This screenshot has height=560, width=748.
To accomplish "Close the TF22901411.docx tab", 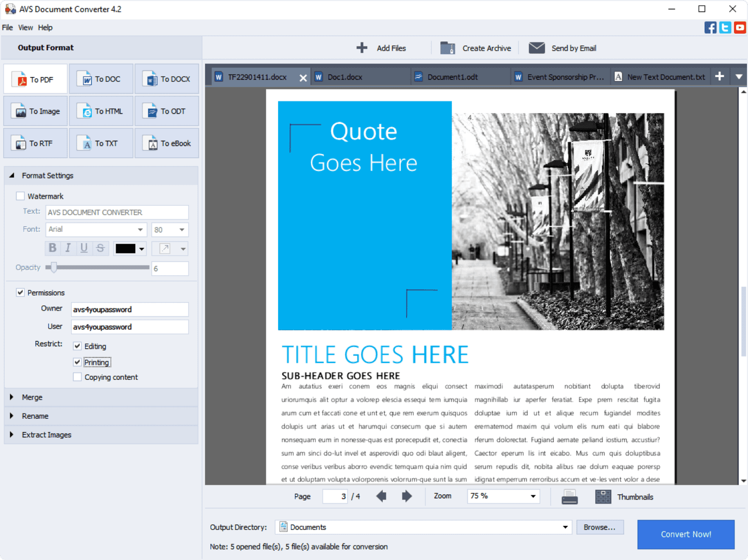I will pos(303,78).
